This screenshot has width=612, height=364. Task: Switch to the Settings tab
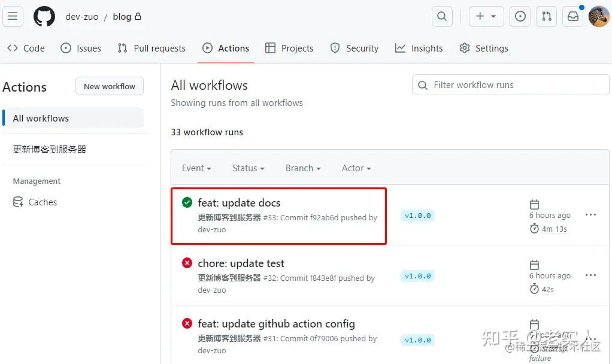pos(484,48)
